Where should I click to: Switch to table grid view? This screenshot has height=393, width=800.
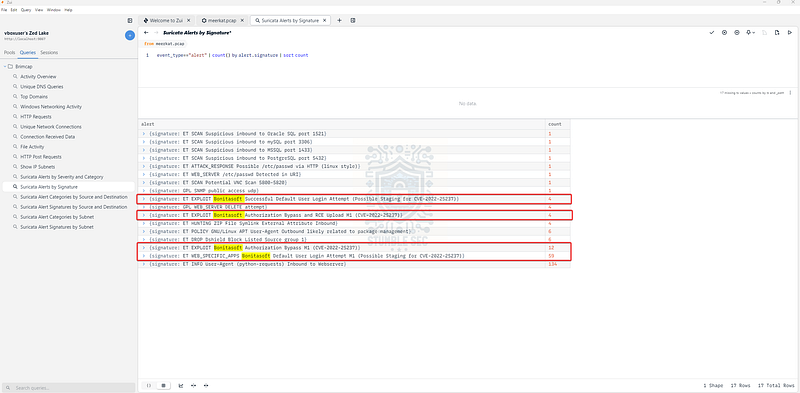pos(163,385)
